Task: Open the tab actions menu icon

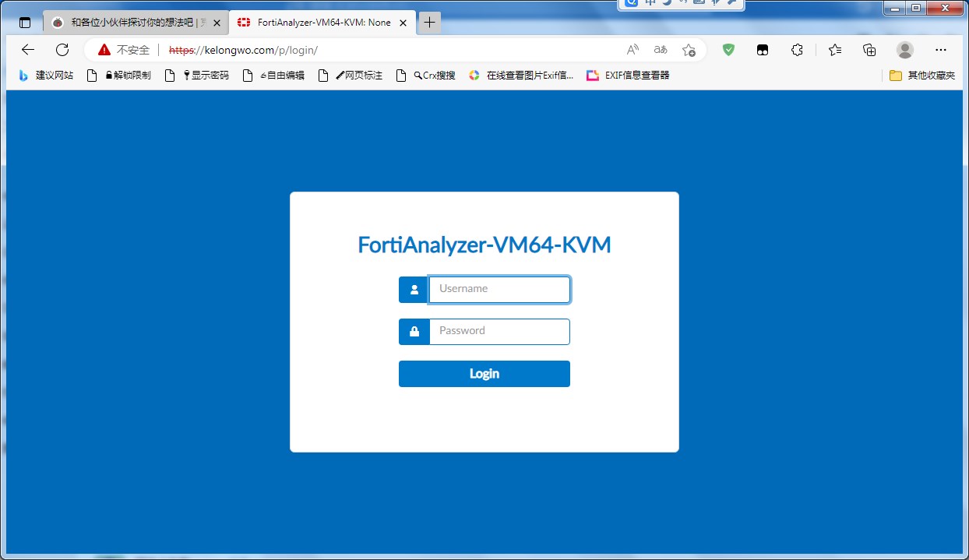Action: (25, 23)
